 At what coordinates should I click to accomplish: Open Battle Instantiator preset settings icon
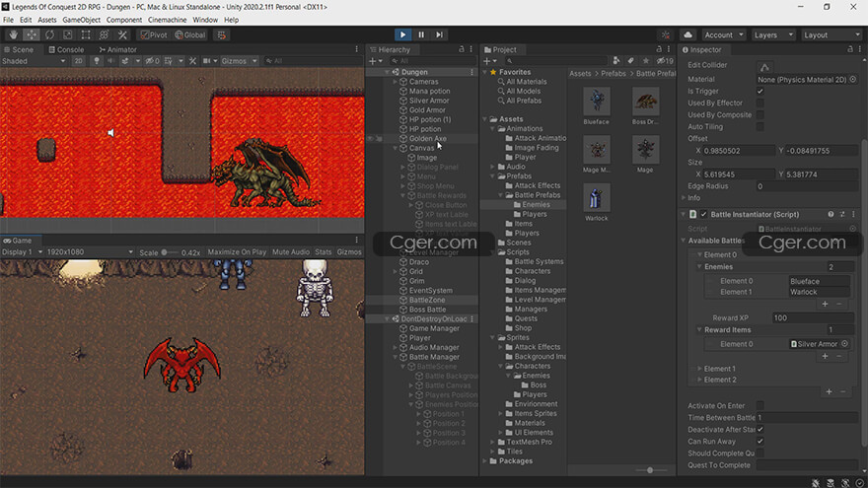point(842,214)
